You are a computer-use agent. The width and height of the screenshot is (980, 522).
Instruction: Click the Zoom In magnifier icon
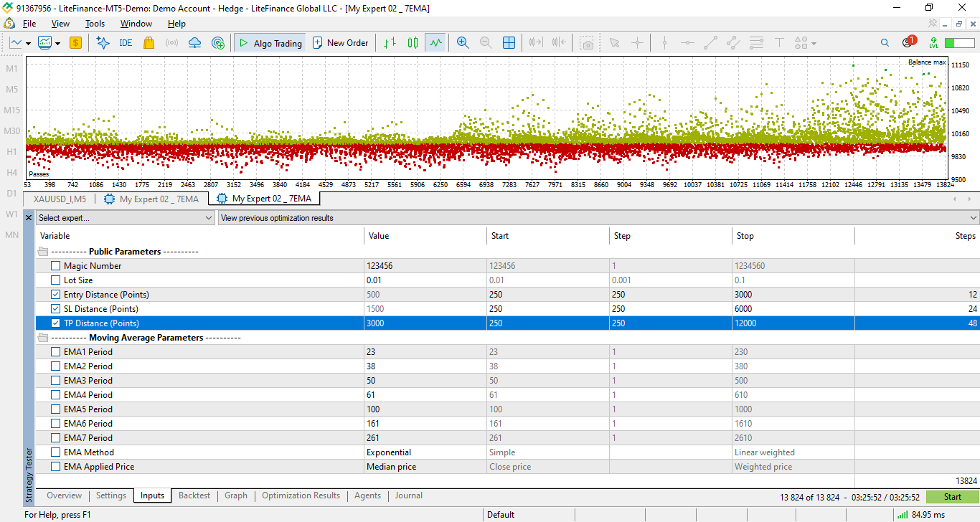click(463, 43)
